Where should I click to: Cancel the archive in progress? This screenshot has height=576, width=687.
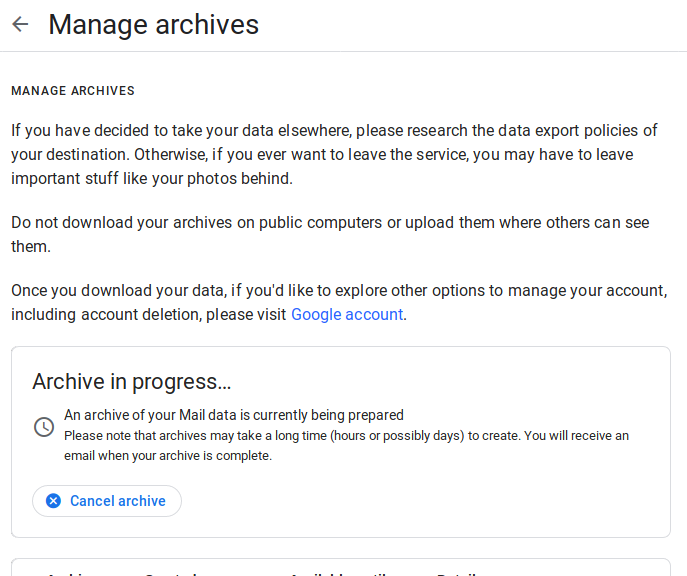107,501
